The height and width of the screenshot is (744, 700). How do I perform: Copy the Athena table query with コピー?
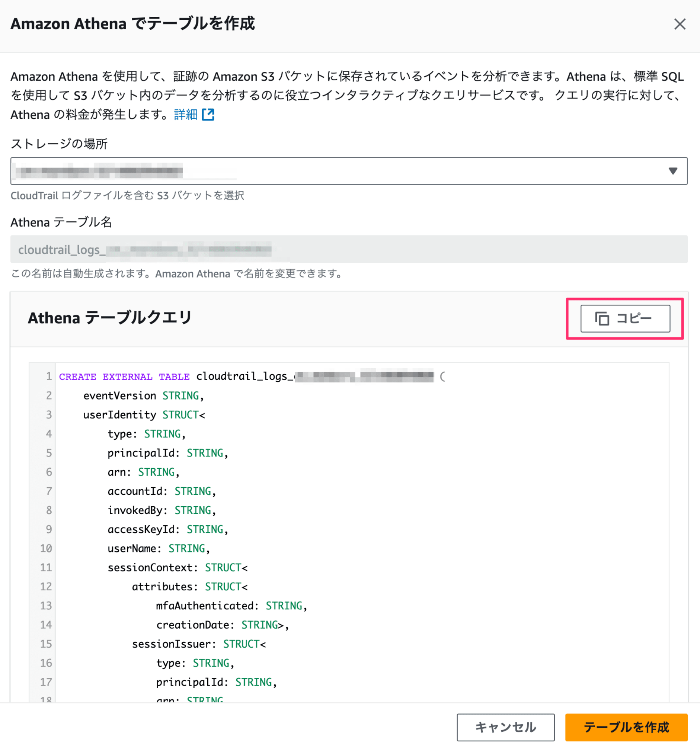tap(625, 318)
